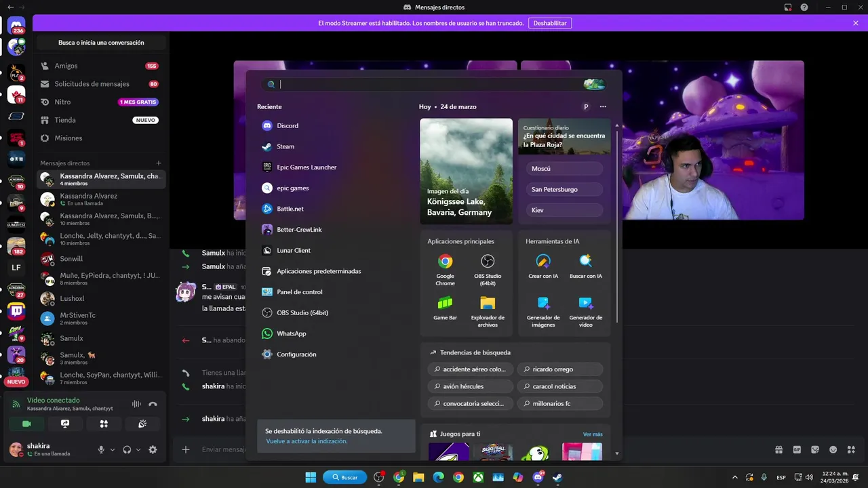The image size is (868, 488).
Task: Open Lushoxl direct message
Action: 100,298
